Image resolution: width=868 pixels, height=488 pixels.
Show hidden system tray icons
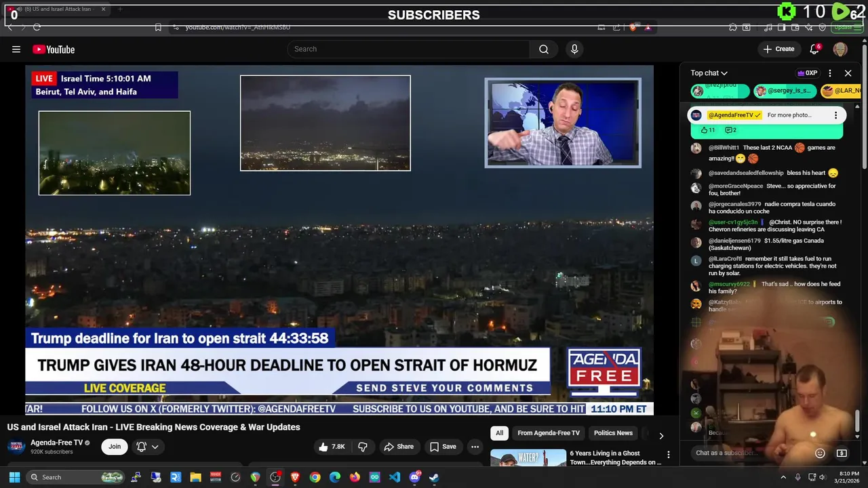783,477
